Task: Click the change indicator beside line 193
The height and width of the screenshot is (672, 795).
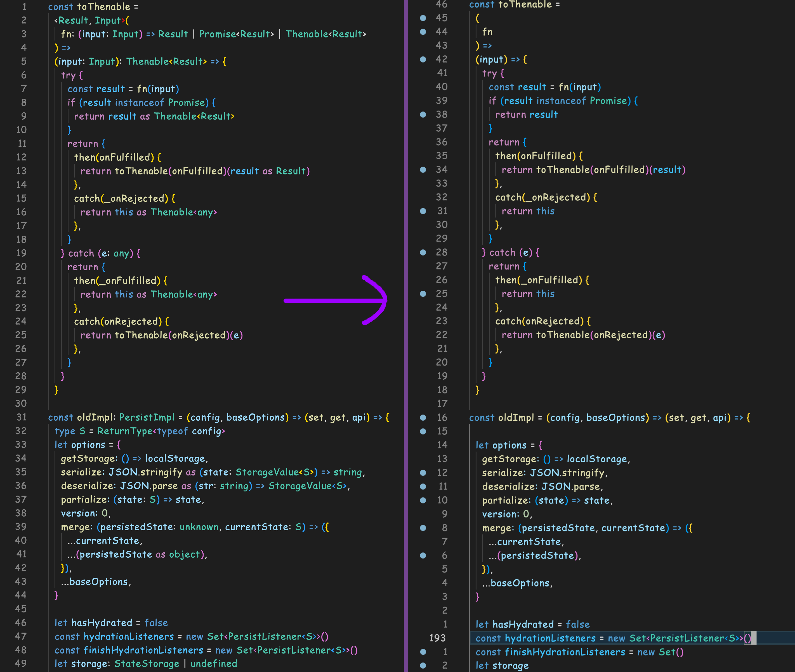Action: pyautogui.click(x=423, y=638)
